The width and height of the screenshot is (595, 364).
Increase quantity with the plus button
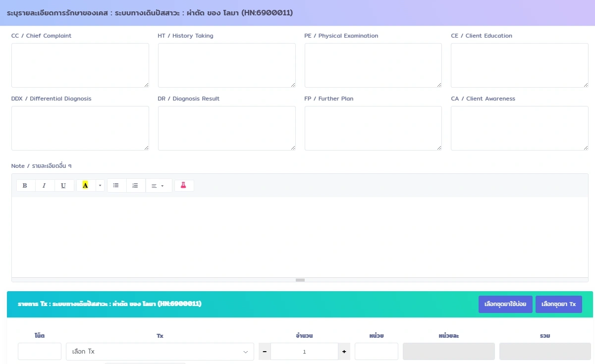344,352
